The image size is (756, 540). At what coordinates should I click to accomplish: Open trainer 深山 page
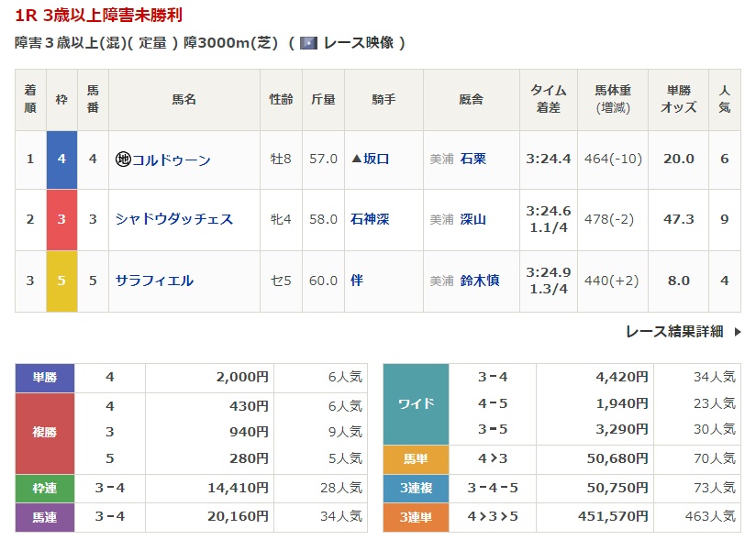(473, 219)
